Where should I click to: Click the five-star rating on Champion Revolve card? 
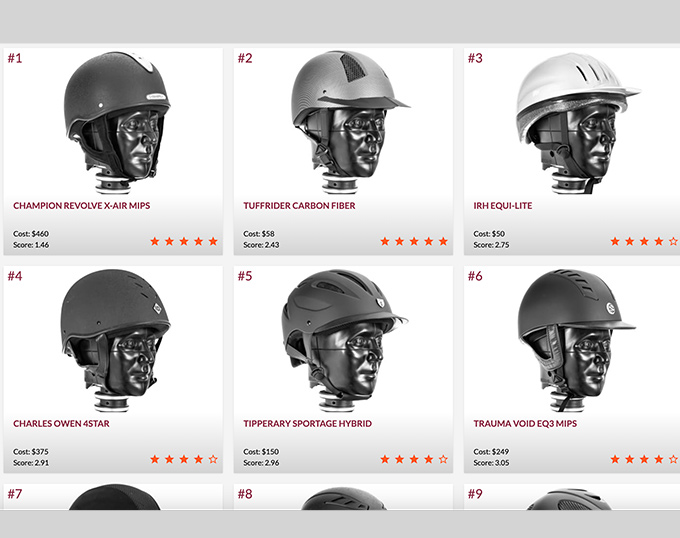click(x=184, y=241)
